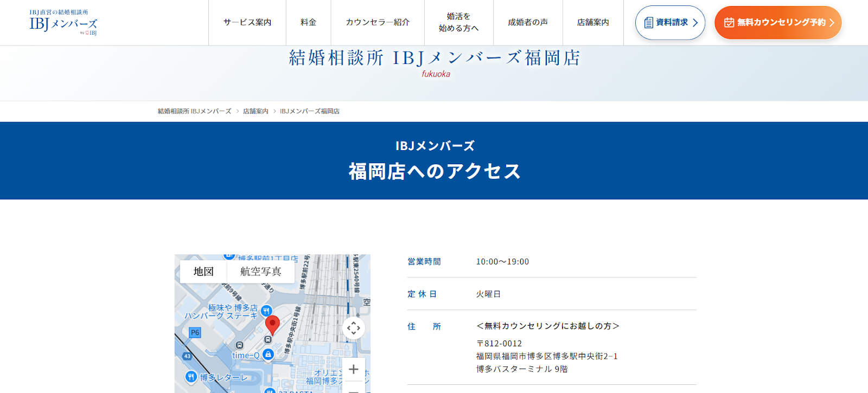Screen dimensions: 868x393
Task: Click the map camera controls compass button
Action: (x=354, y=328)
